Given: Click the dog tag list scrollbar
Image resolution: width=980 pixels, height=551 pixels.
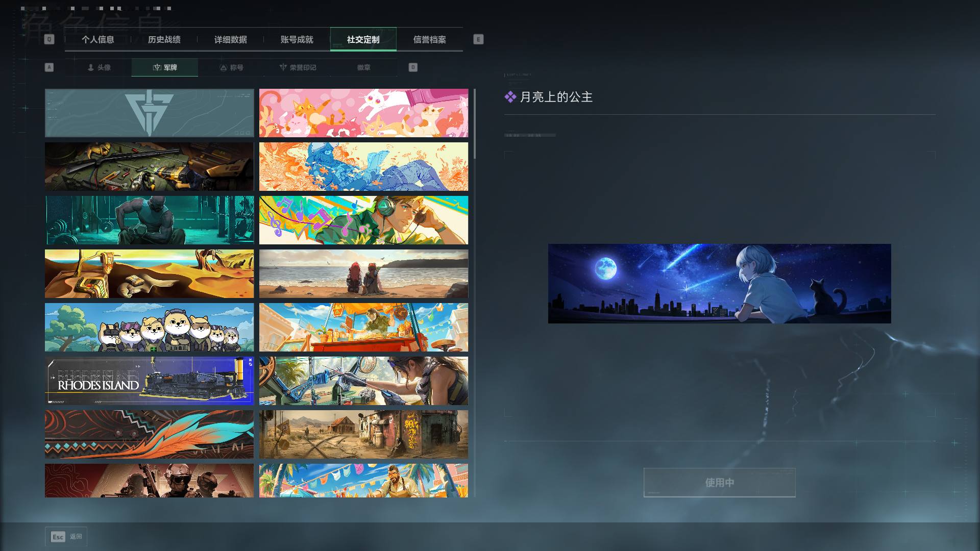Looking at the screenshot, I should point(475,123).
